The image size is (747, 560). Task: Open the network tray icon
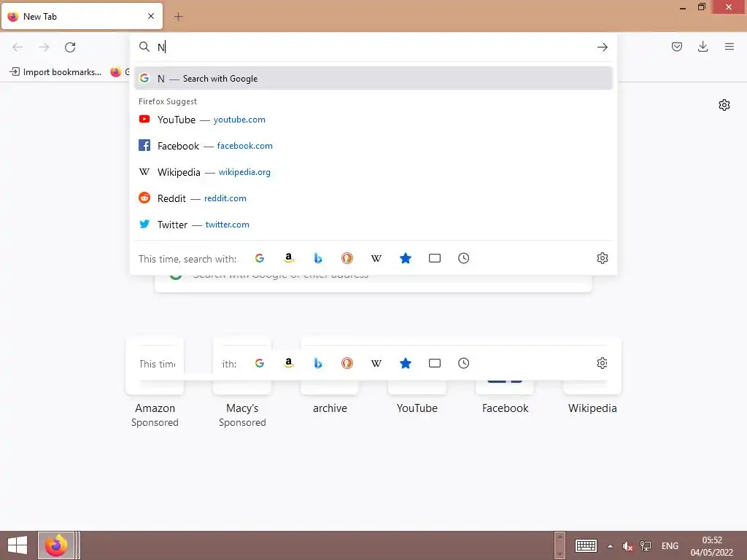(x=646, y=546)
